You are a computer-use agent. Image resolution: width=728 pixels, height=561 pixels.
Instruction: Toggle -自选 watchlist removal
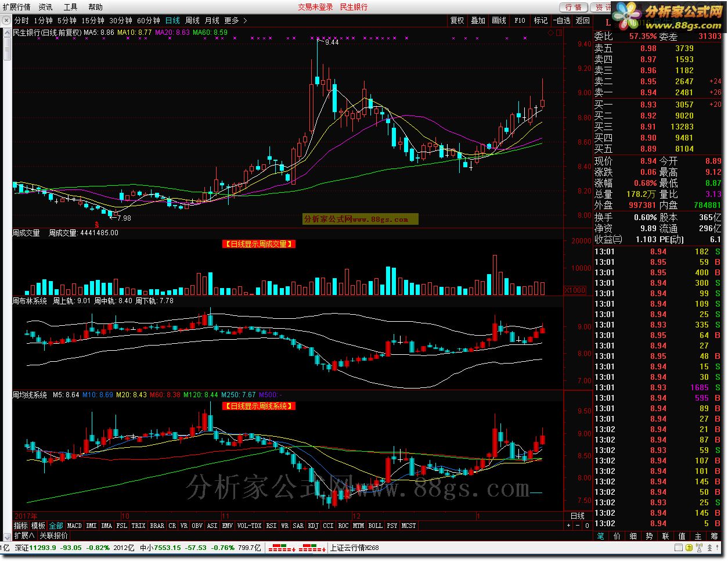pyautogui.click(x=561, y=20)
